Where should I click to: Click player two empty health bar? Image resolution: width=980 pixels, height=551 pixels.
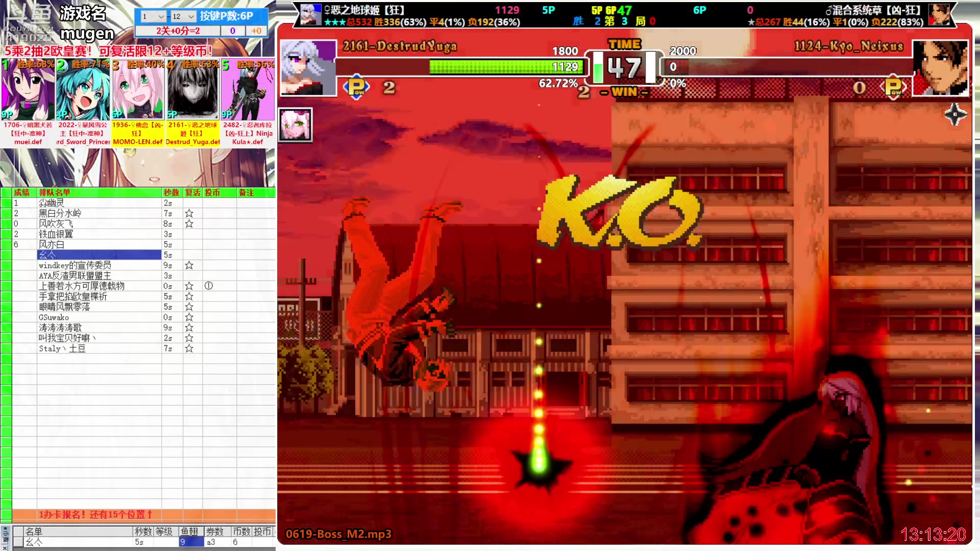click(788, 67)
